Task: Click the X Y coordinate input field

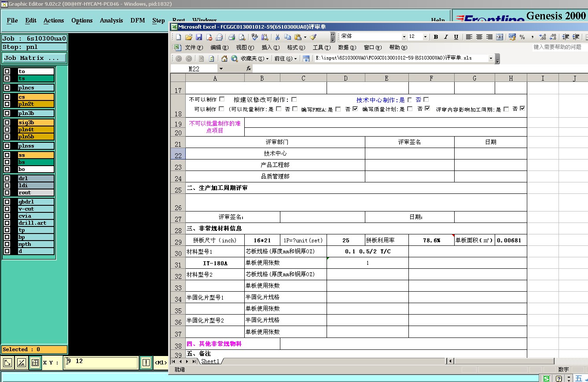Action: [101, 363]
